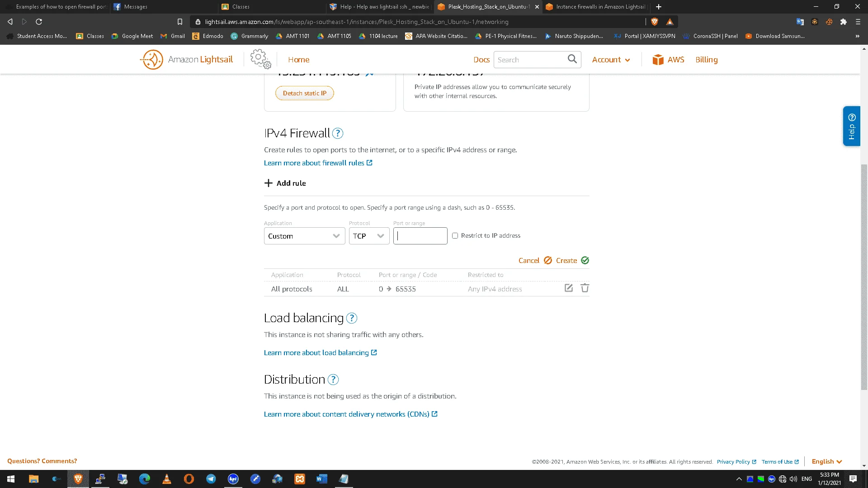Open Telegram from the taskbar

211,479
